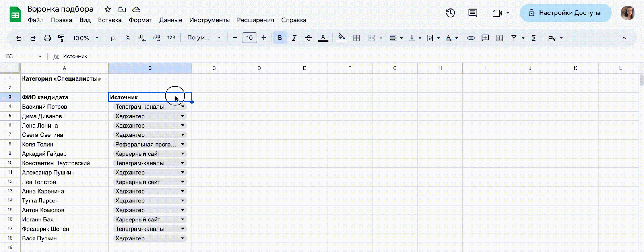This screenshot has height=252, width=644.
Task: Click the Настройки Доступа button
Action: (x=566, y=13)
